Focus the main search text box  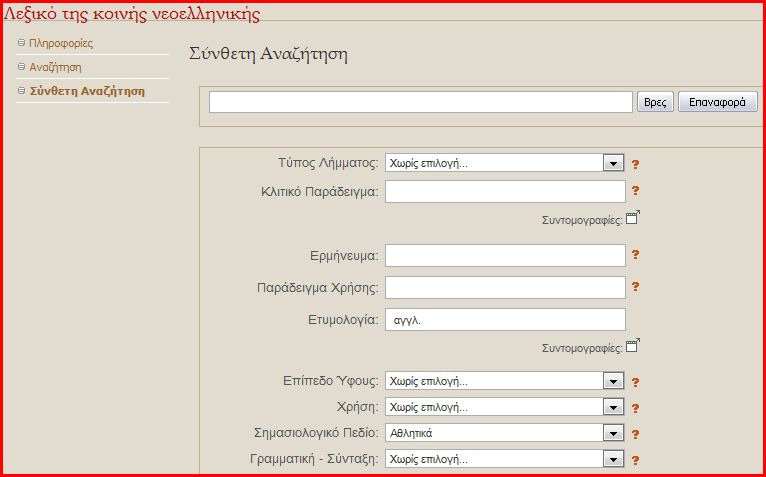[421, 102]
